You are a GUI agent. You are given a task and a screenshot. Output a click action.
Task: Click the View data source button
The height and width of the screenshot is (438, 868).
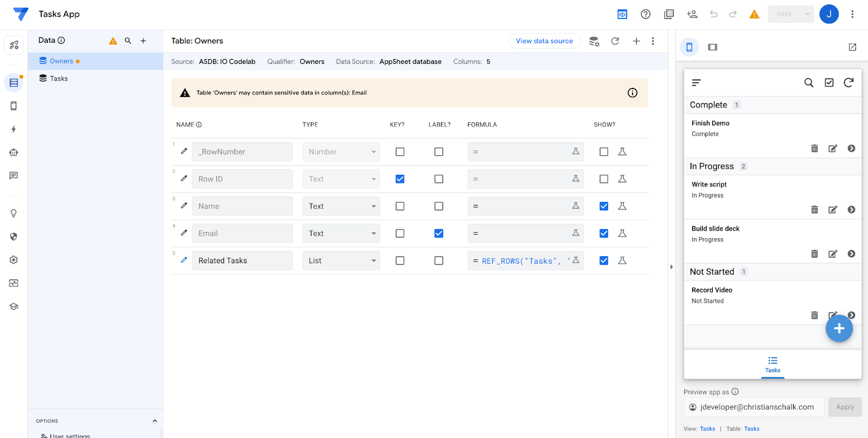(x=544, y=41)
